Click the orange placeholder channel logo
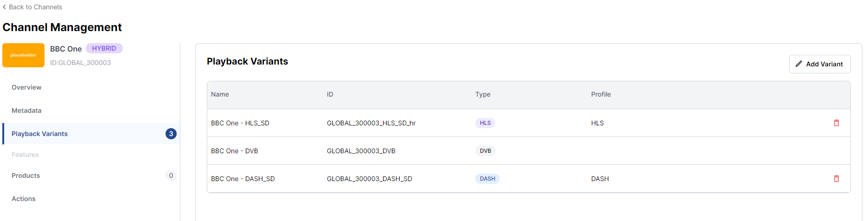 point(23,55)
